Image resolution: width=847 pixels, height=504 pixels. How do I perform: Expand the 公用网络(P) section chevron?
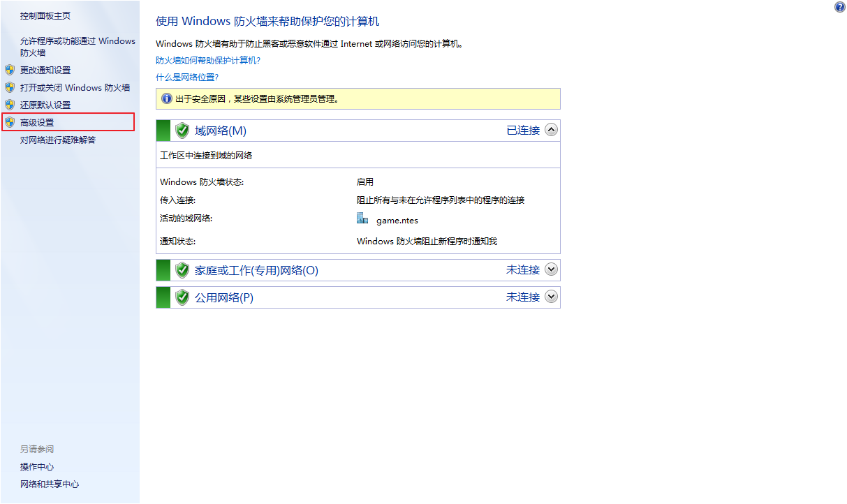[x=551, y=297]
